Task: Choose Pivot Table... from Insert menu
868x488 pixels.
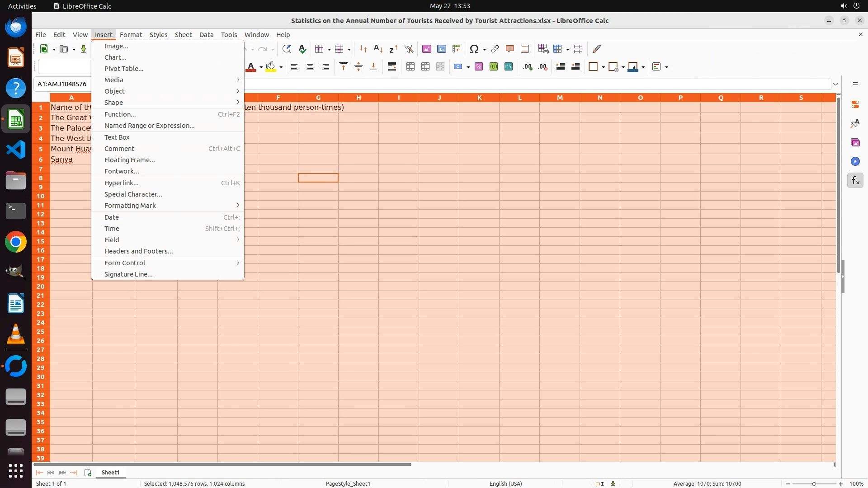Action: (124, 69)
